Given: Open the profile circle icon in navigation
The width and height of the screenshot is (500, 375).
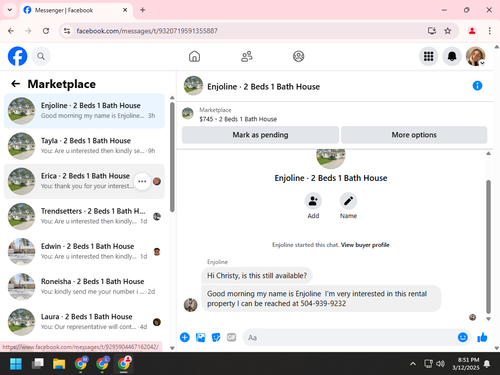Looking at the screenshot, I should click(x=298, y=56).
